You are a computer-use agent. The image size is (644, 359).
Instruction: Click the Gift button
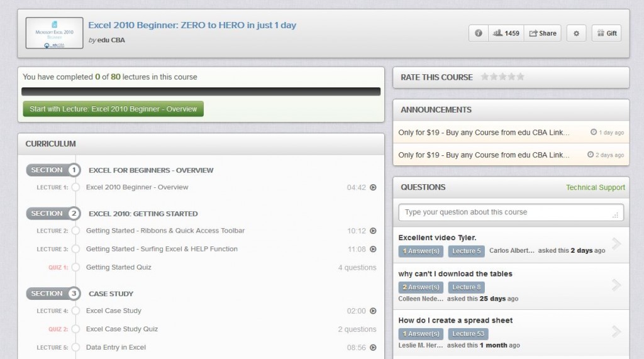pyautogui.click(x=607, y=33)
